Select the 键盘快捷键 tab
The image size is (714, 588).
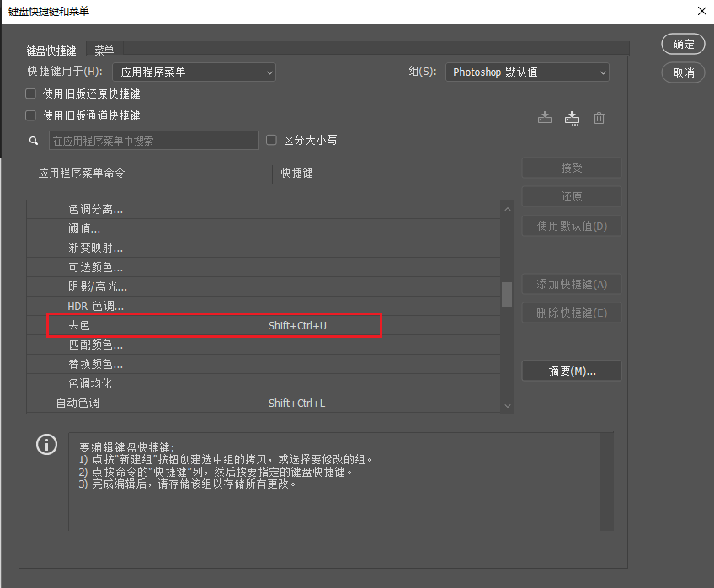pyautogui.click(x=51, y=50)
